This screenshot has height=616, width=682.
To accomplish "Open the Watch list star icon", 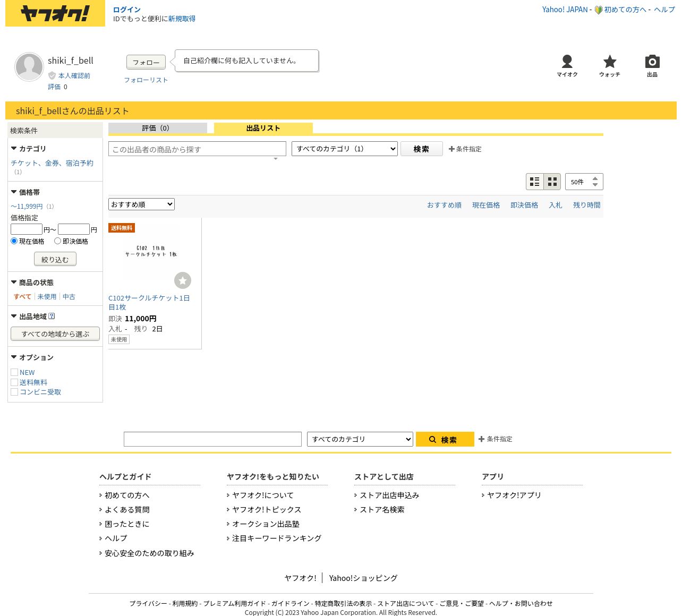I will click(x=610, y=66).
